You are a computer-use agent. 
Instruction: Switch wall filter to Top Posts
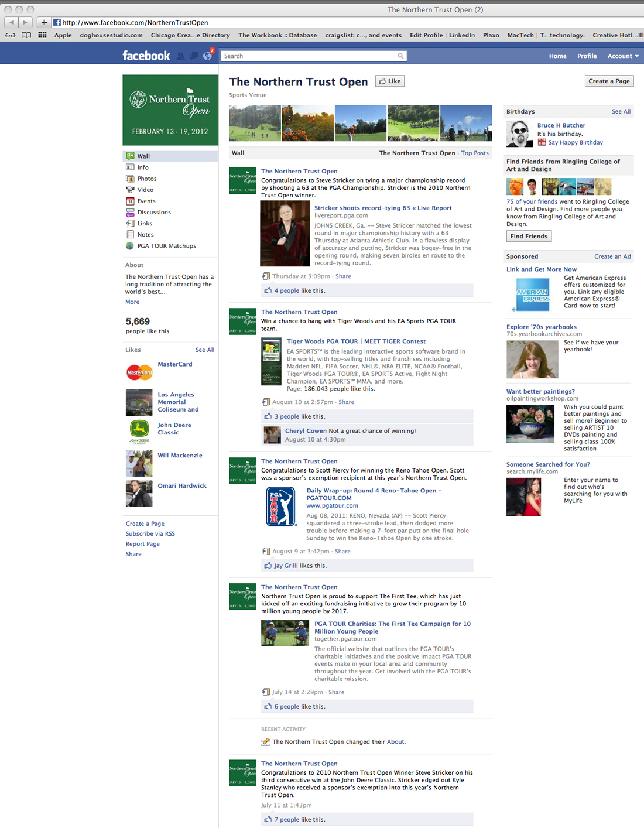(x=475, y=153)
